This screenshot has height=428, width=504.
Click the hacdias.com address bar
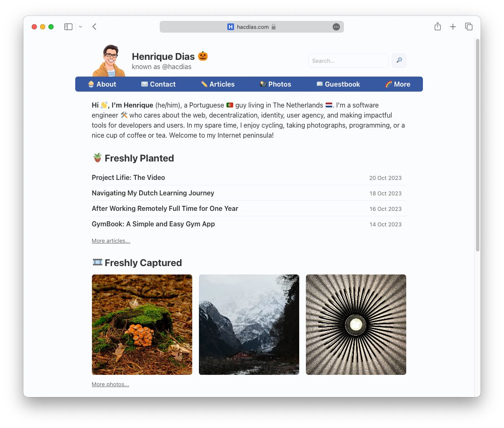[x=252, y=27]
